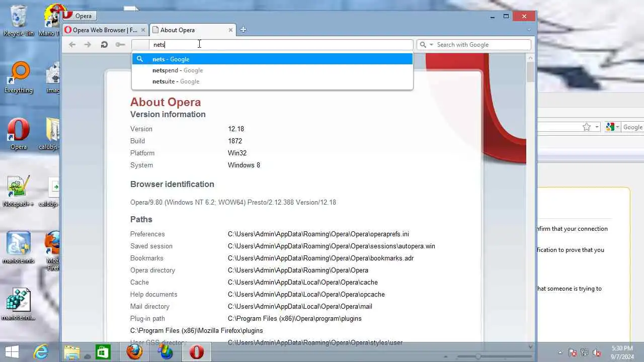Click the Saved session path autopera.win
This screenshot has width=644, height=362.
pos(332,246)
